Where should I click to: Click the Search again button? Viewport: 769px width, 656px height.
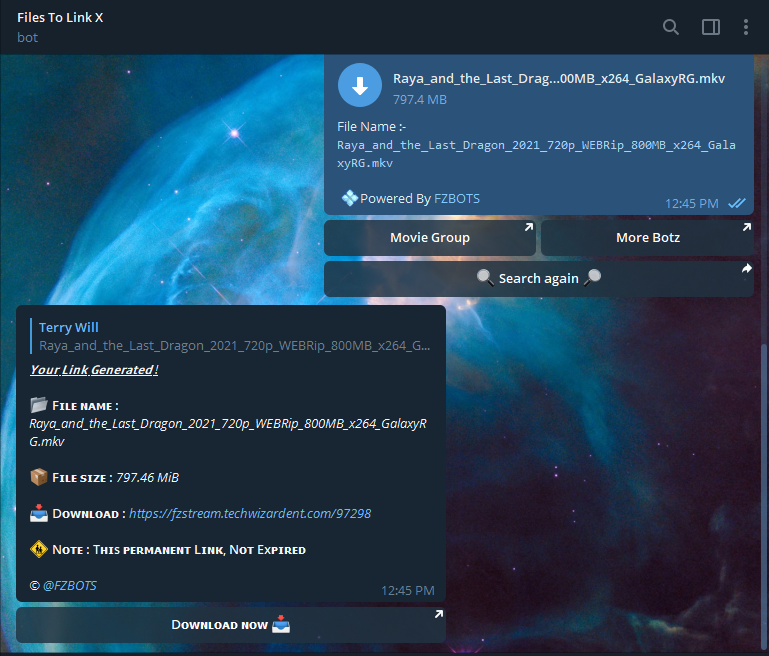coord(538,278)
